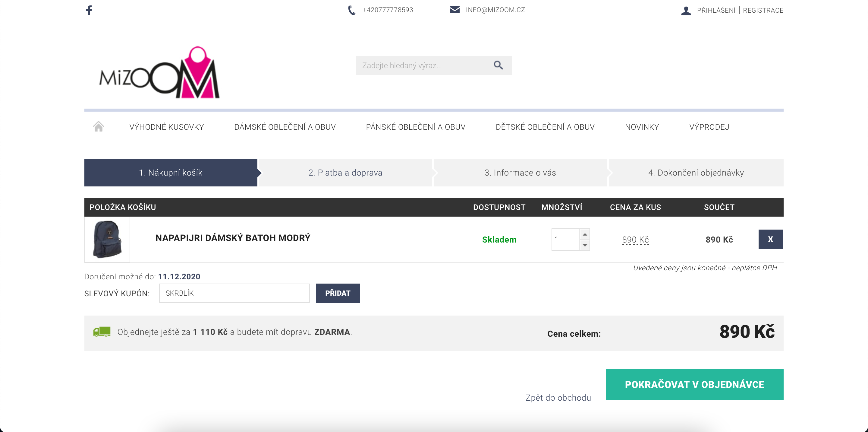
Task: Select step 4. Dokončení objednávky
Action: (696, 173)
